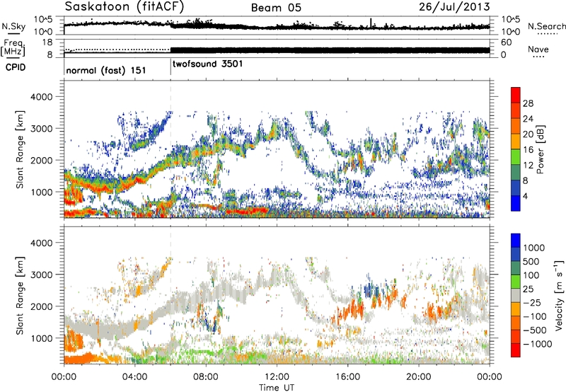Click the '08:00' time tick label
The image size is (566, 392).
[205, 377]
